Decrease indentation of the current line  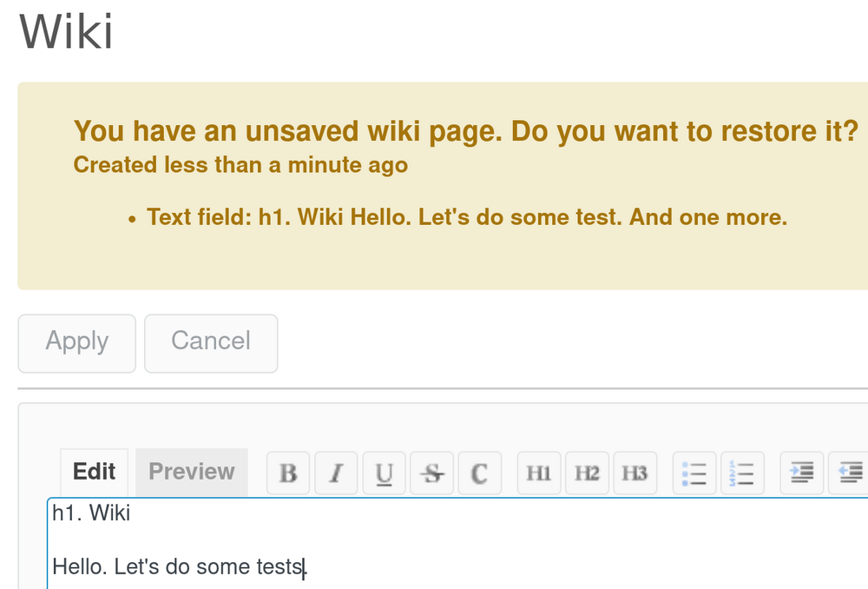click(x=849, y=472)
